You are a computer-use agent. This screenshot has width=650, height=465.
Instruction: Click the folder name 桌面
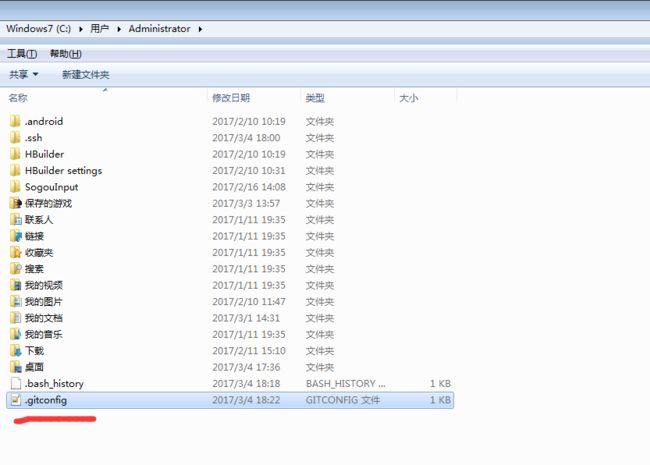click(34, 367)
